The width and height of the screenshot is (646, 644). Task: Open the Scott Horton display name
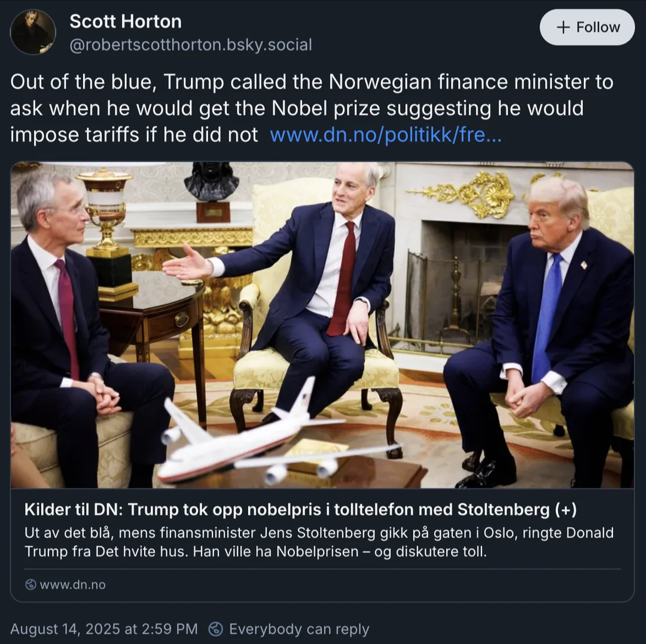pos(126,22)
